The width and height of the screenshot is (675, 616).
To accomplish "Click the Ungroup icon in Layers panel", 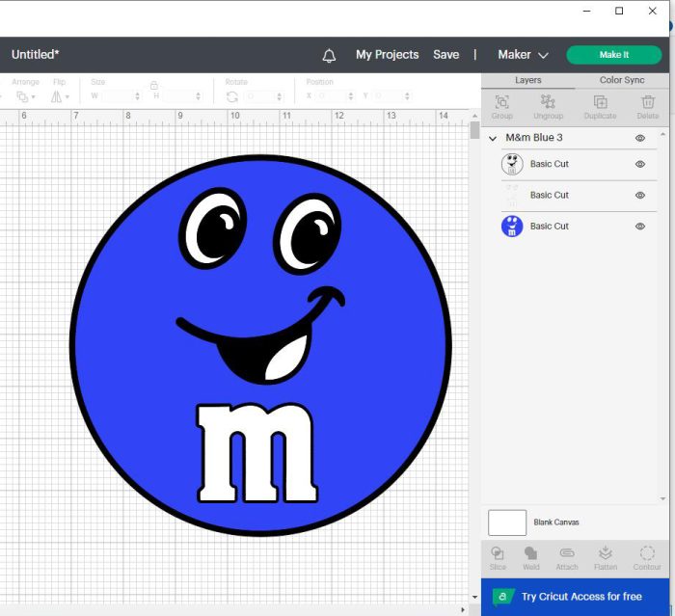I will (548, 102).
